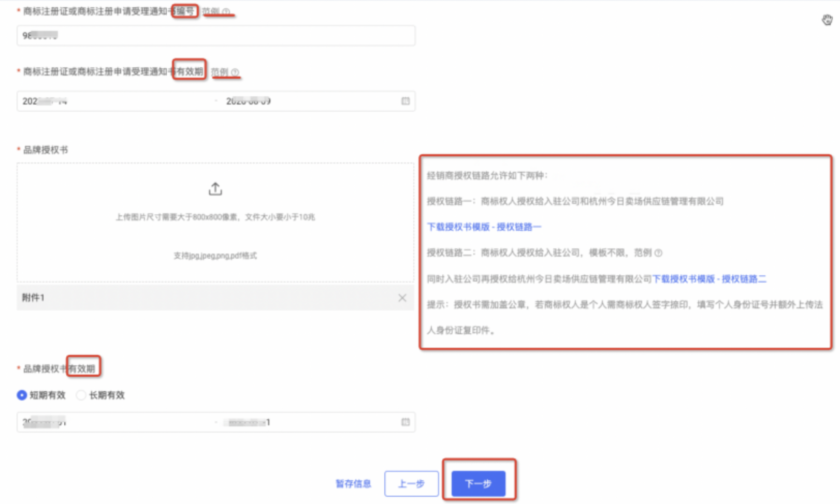The width and height of the screenshot is (840, 504).
Task: Show 范例 help icon next to 授权链路二
Action: point(658,253)
